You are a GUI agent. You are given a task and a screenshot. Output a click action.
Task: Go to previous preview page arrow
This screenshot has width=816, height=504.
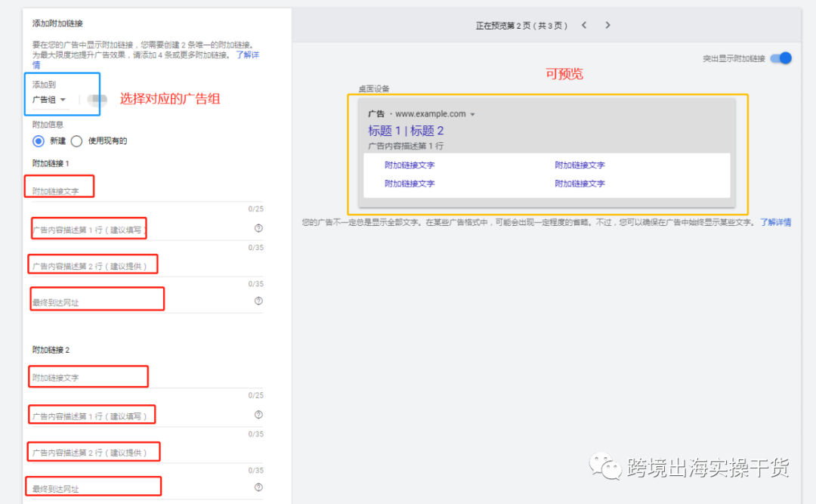[584, 25]
